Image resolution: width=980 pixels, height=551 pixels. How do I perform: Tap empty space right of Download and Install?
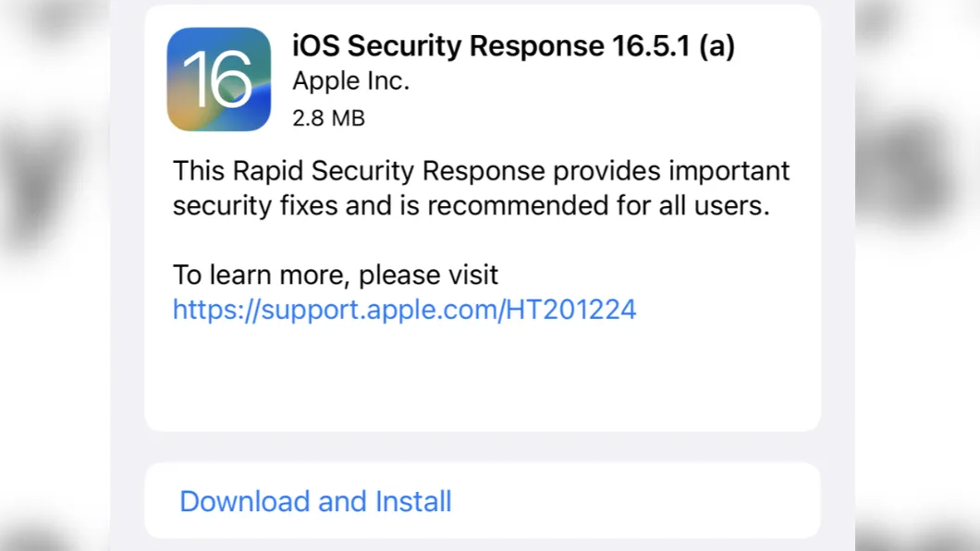click(x=647, y=501)
